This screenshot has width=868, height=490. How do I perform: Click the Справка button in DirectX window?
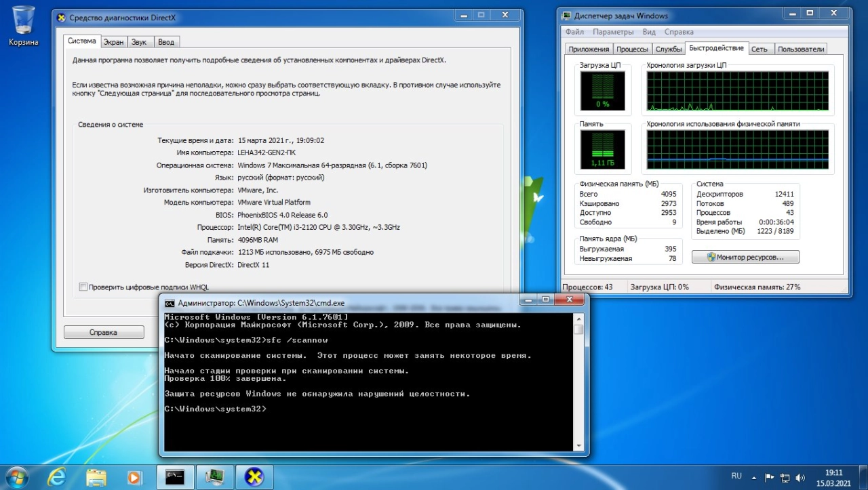point(103,332)
